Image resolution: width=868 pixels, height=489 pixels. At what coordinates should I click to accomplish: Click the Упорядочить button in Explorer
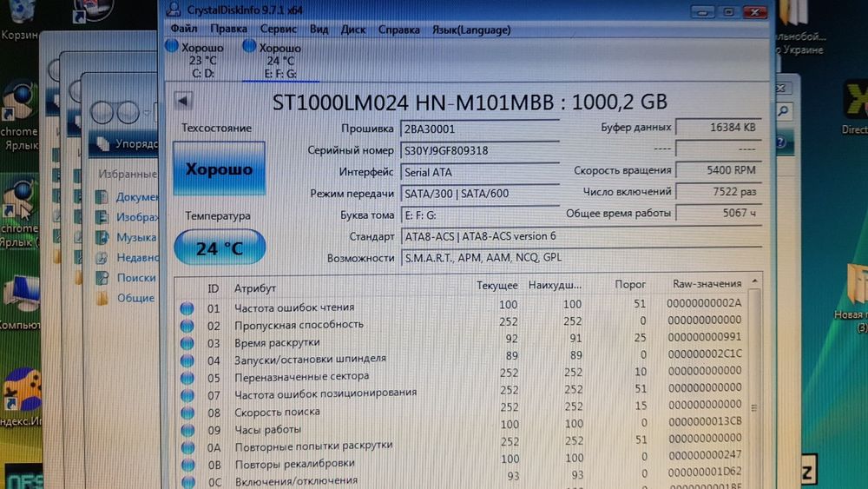[x=127, y=144]
